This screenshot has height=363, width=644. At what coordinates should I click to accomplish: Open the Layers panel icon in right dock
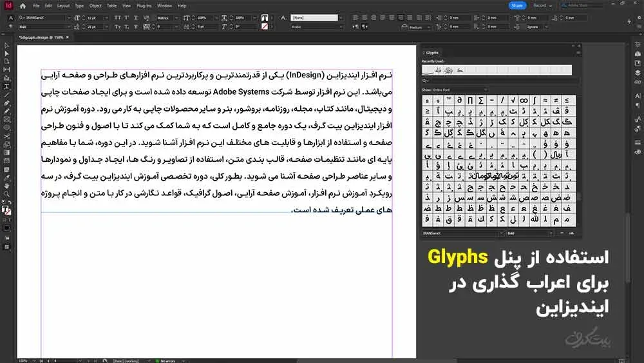638,73
